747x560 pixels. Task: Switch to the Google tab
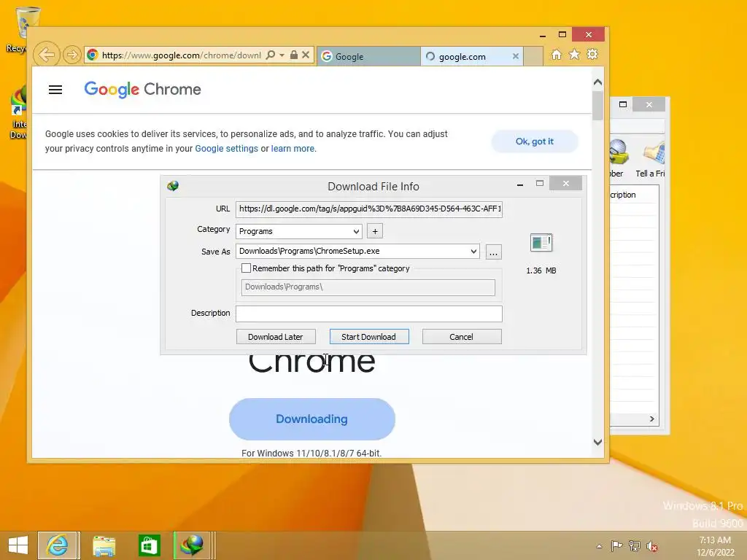click(x=368, y=56)
